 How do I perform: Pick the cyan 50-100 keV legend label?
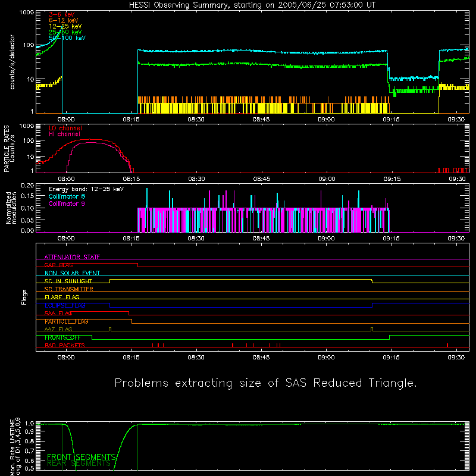click(67, 38)
